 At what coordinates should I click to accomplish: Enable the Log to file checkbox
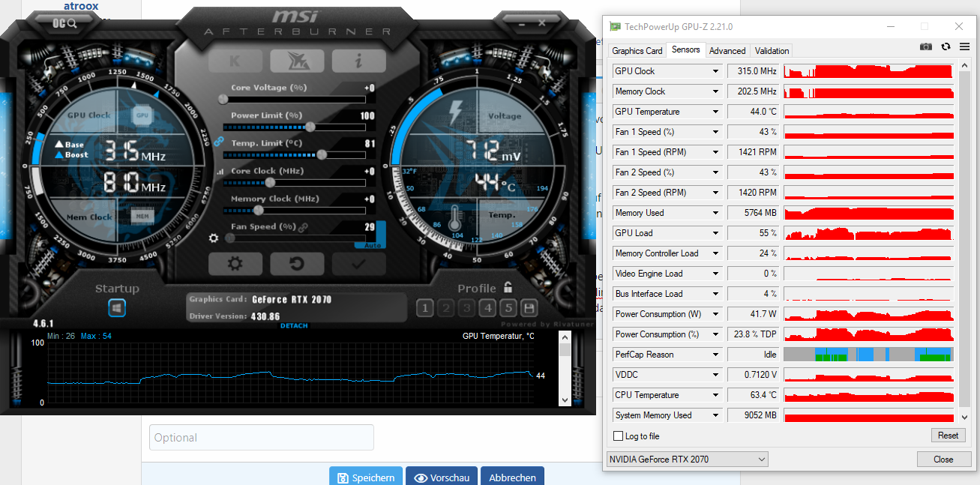tap(619, 436)
